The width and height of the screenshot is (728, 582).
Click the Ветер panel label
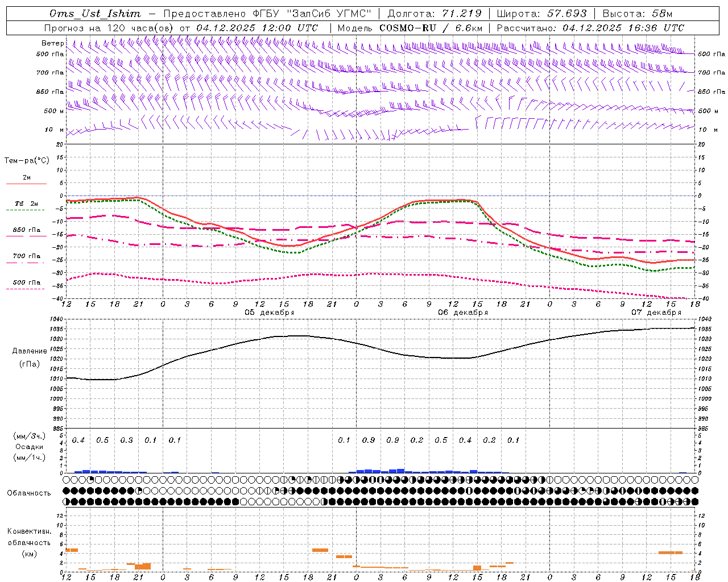52,43
